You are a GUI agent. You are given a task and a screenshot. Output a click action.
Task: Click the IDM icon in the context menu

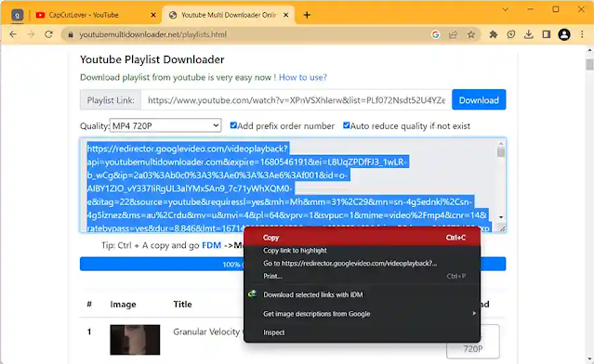[x=252, y=294]
